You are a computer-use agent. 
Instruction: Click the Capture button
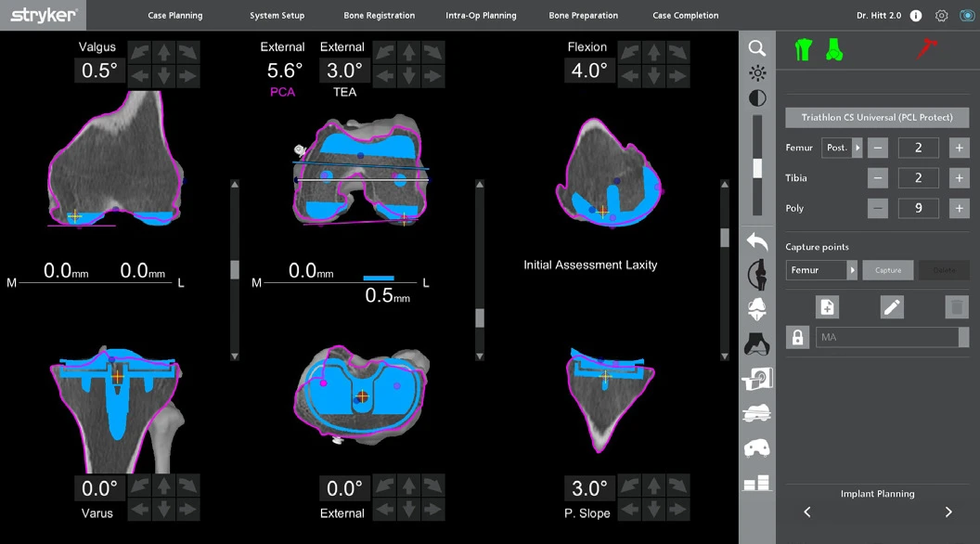888,270
